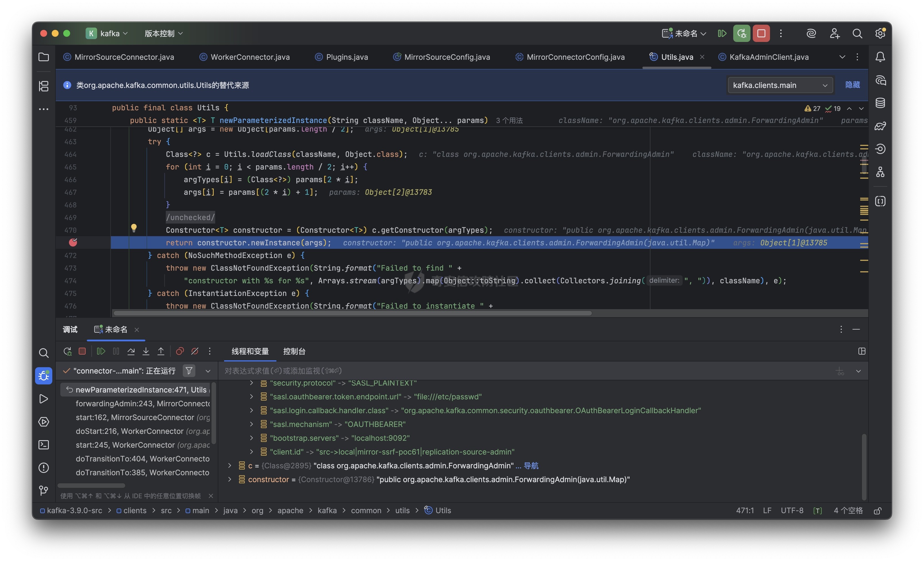Toggle the read-only lock icon in status bar
The width and height of the screenshot is (924, 562).
(x=877, y=511)
